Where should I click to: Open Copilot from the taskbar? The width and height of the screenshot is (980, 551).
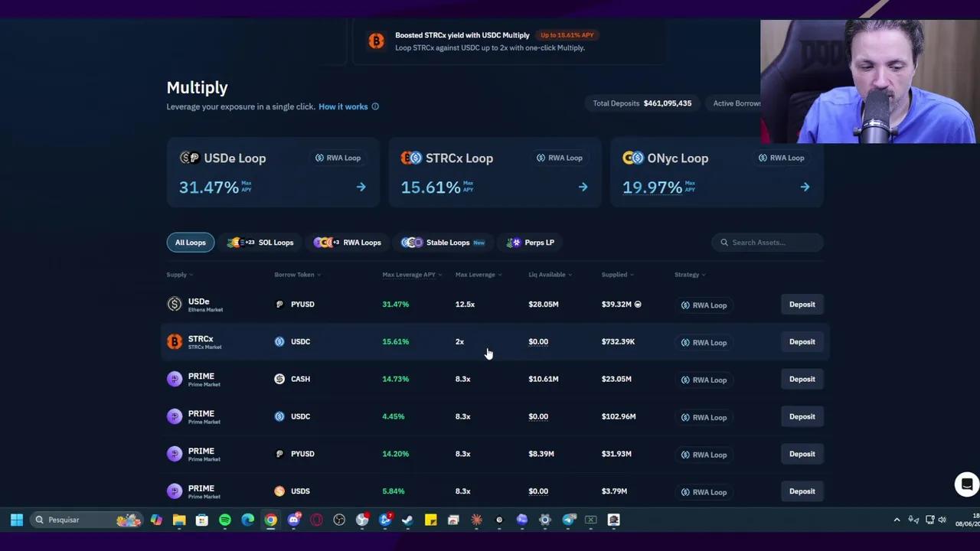(156, 520)
